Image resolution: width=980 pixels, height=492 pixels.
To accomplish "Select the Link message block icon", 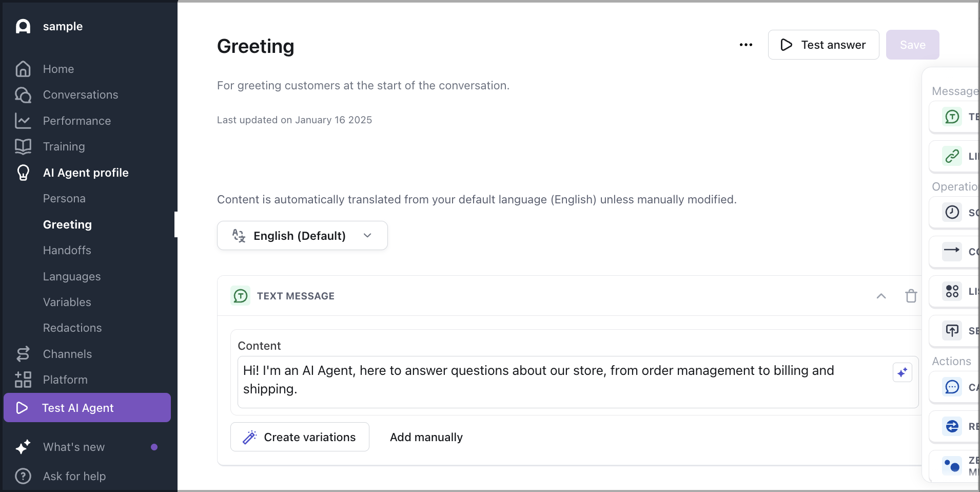I will click(x=952, y=156).
